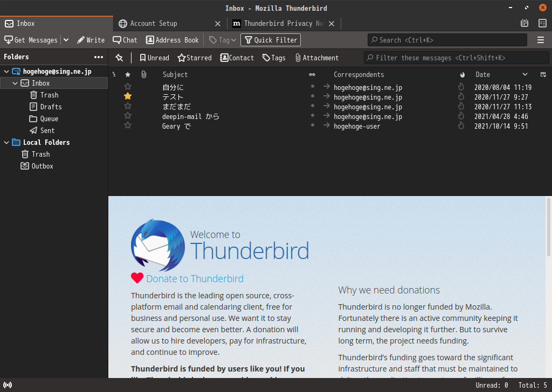552x392 pixels.
Task: Unstar the テスト message
Action: (x=128, y=96)
